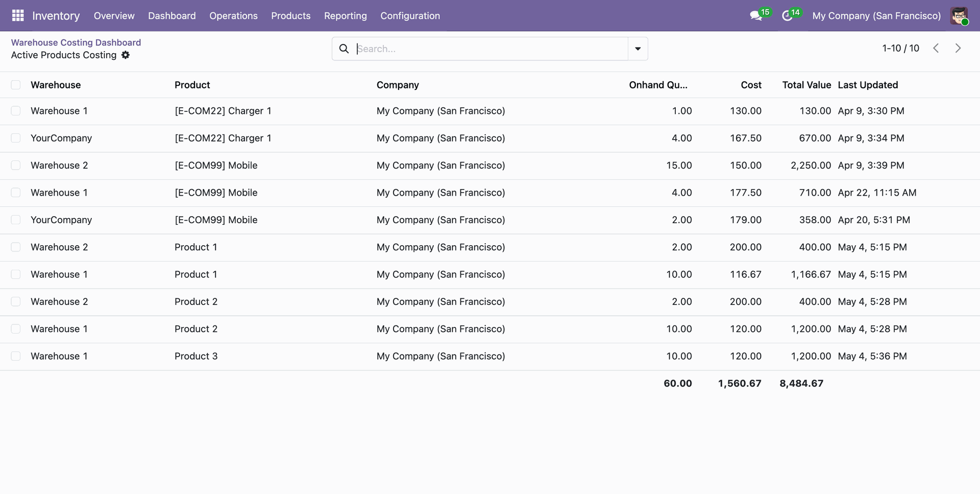Check the Warehouse 1 Charger 1 row checkbox

(x=16, y=111)
